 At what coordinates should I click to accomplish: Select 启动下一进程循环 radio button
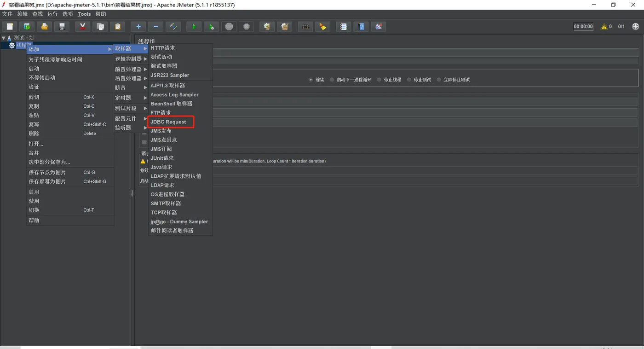[332, 80]
